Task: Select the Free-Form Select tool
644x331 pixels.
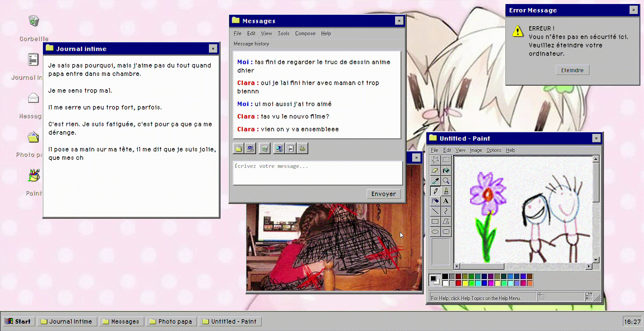Action: pyautogui.click(x=435, y=160)
